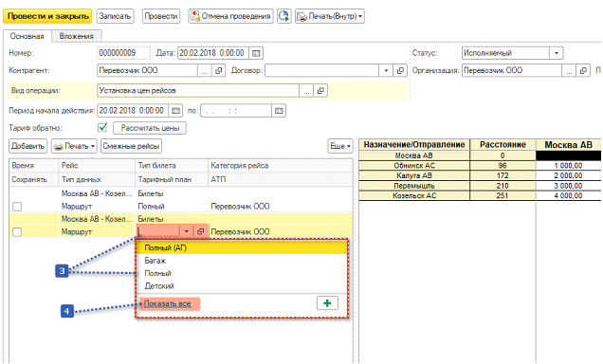
Task: Choose Организация via its ellipsis button
Action: click(x=569, y=71)
